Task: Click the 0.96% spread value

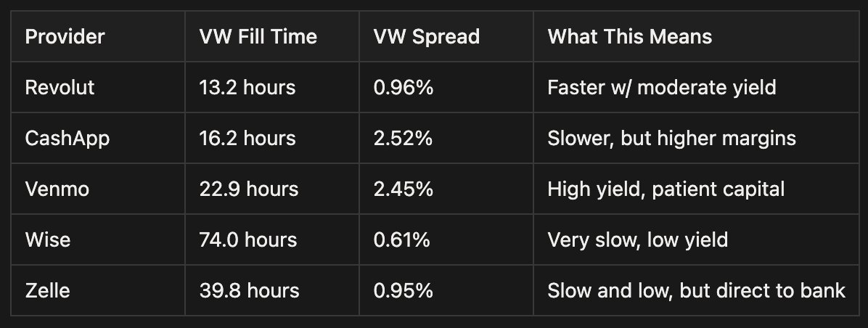Action: 403,87
